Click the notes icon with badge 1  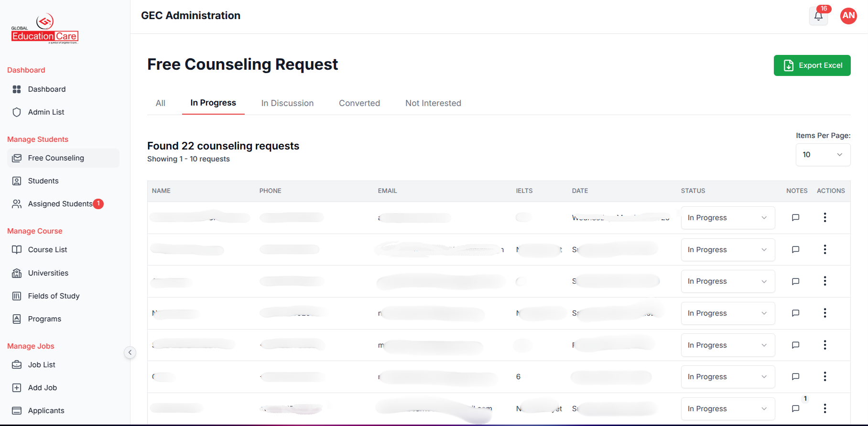tap(795, 409)
